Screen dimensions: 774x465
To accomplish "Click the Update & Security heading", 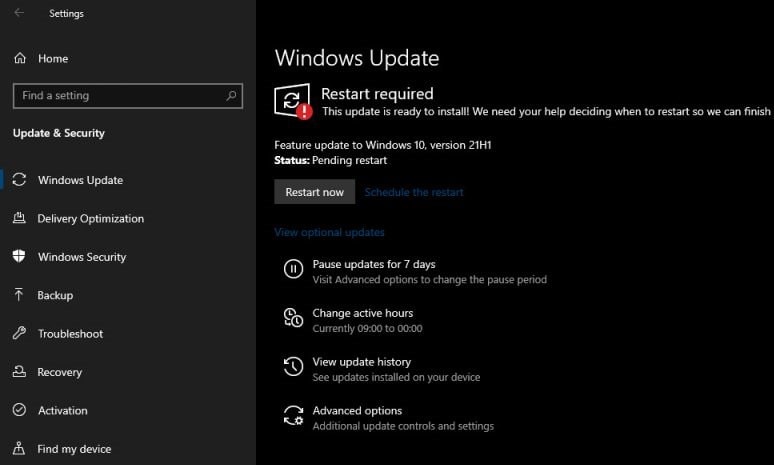I will [x=59, y=133].
